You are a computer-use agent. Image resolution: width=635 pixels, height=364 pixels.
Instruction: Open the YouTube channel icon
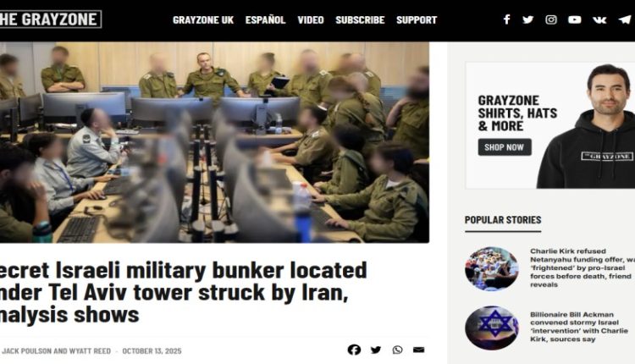pos(574,19)
